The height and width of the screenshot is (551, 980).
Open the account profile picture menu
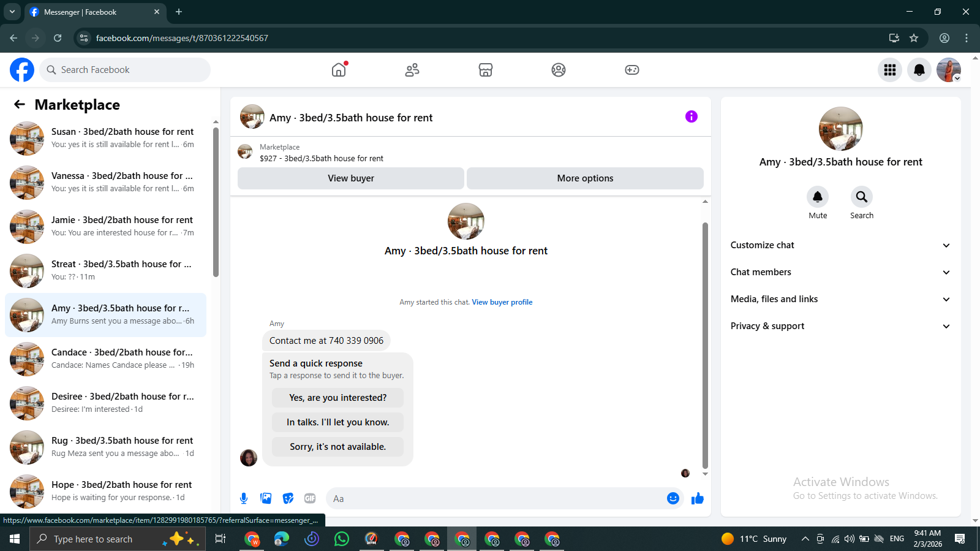949,70
